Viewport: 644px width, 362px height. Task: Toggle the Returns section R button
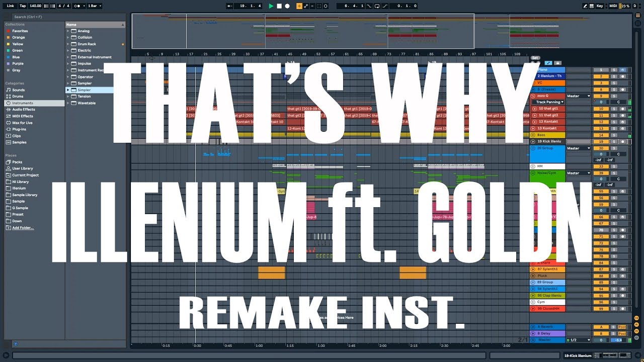[x=636, y=325]
